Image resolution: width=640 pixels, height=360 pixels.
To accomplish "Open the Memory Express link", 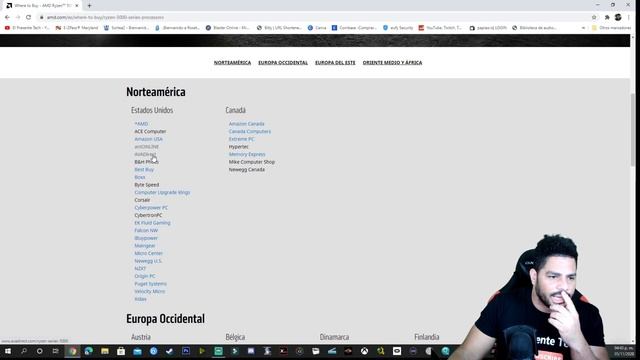I will tap(247, 154).
